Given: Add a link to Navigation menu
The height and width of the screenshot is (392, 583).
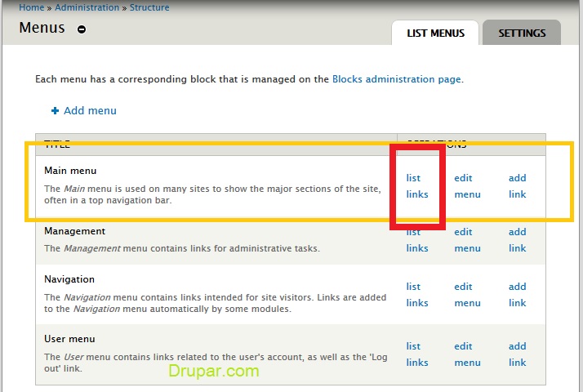Looking at the screenshot, I should [518, 295].
